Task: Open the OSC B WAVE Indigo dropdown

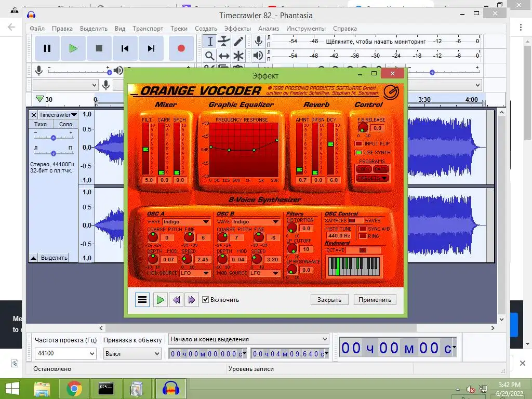Action: click(256, 221)
